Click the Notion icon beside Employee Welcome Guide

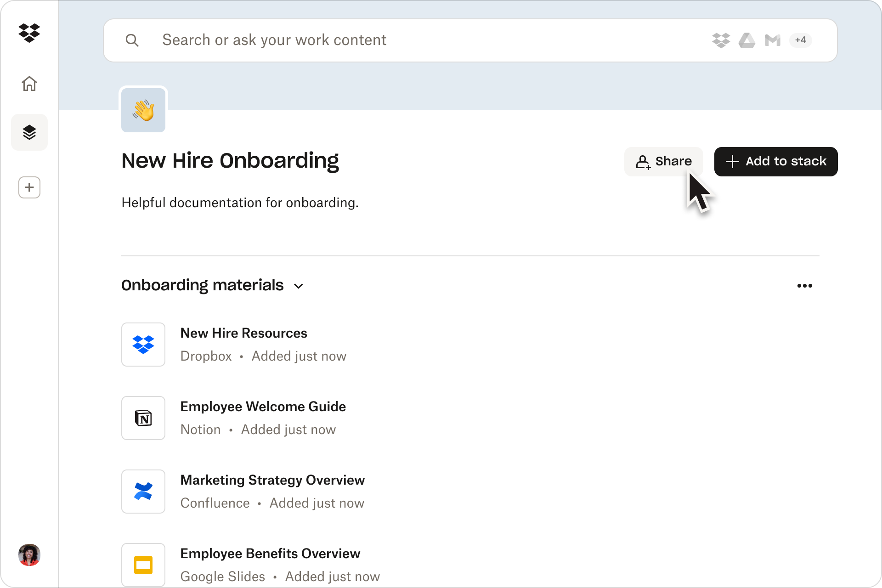[143, 418]
